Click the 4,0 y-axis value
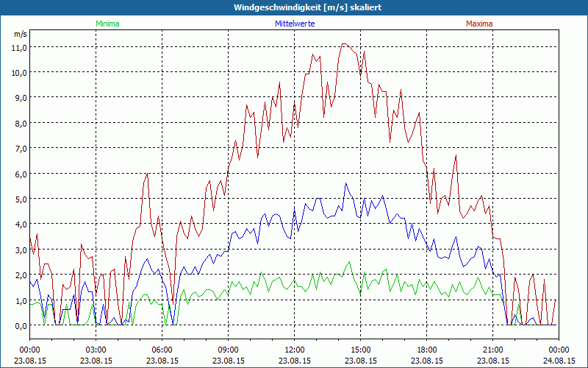 21,224
